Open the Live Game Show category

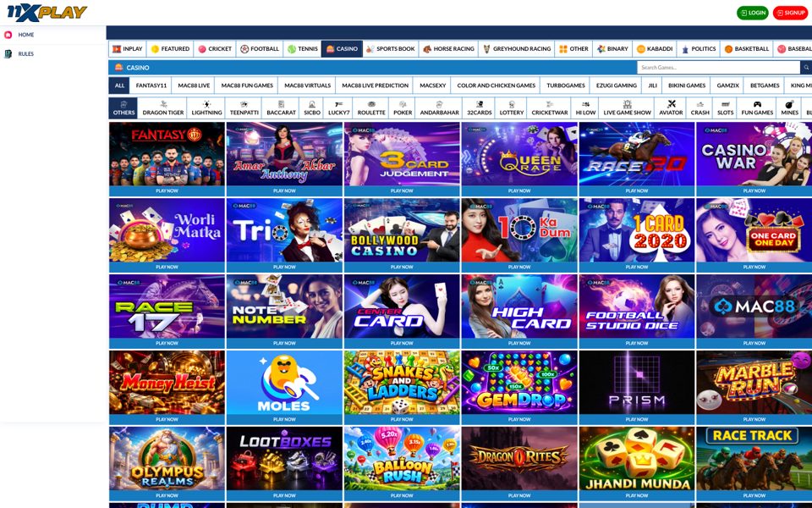point(627,108)
